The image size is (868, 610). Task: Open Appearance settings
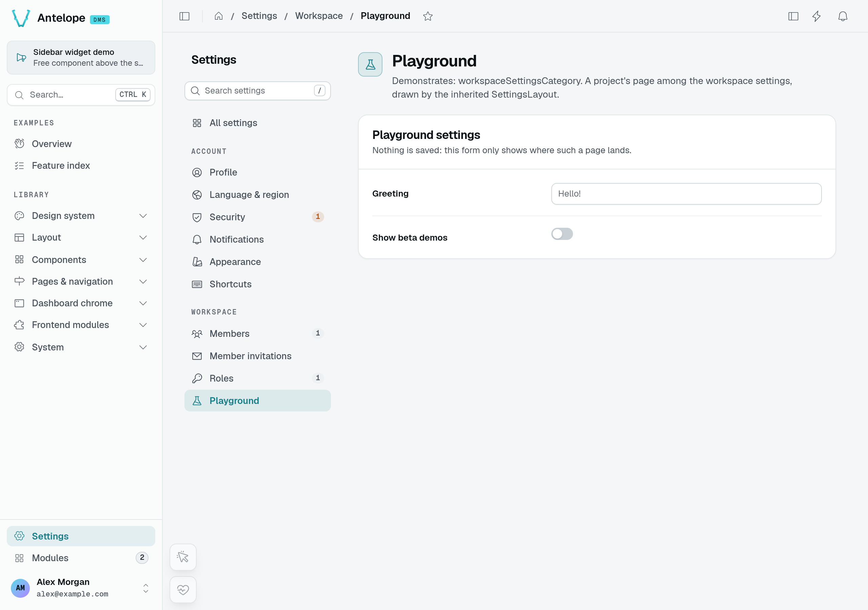click(x=257, y=262)
